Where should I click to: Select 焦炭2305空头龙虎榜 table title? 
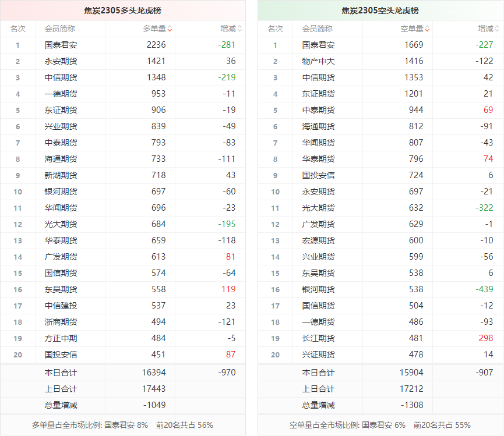point(380,10)
